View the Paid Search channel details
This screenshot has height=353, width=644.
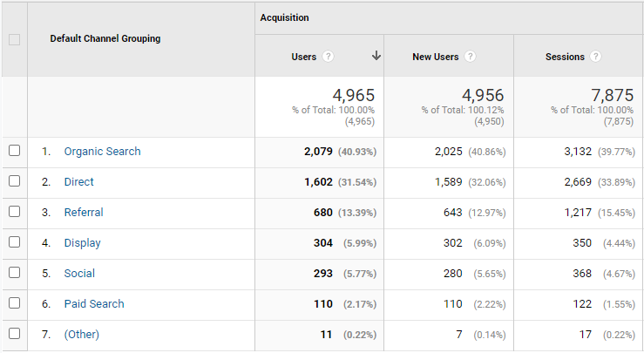(94, 304)
